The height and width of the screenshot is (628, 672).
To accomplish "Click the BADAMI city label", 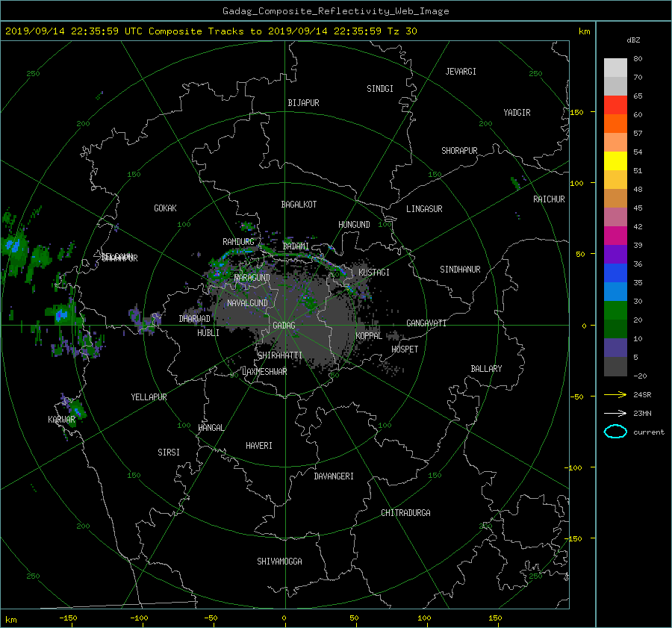I will pyautogui.click(x=296, y=246).
